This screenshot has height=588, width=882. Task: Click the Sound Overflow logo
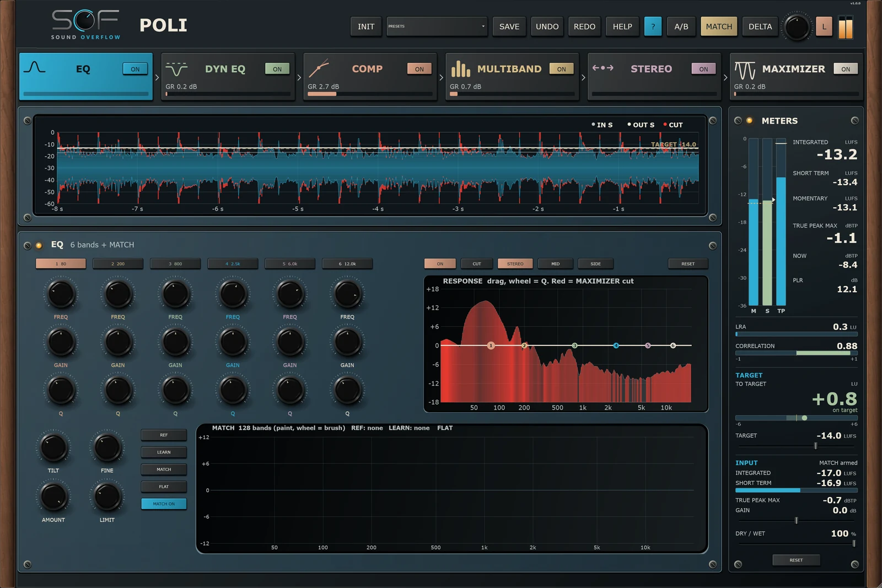[85, 24]
